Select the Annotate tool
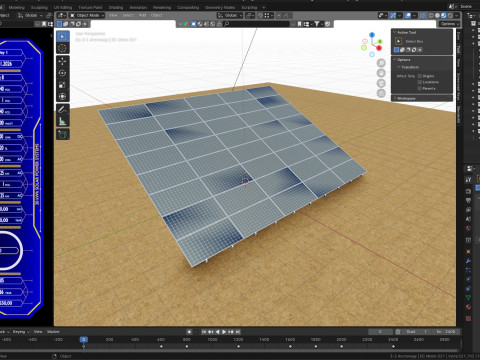 tap(62, 110)
